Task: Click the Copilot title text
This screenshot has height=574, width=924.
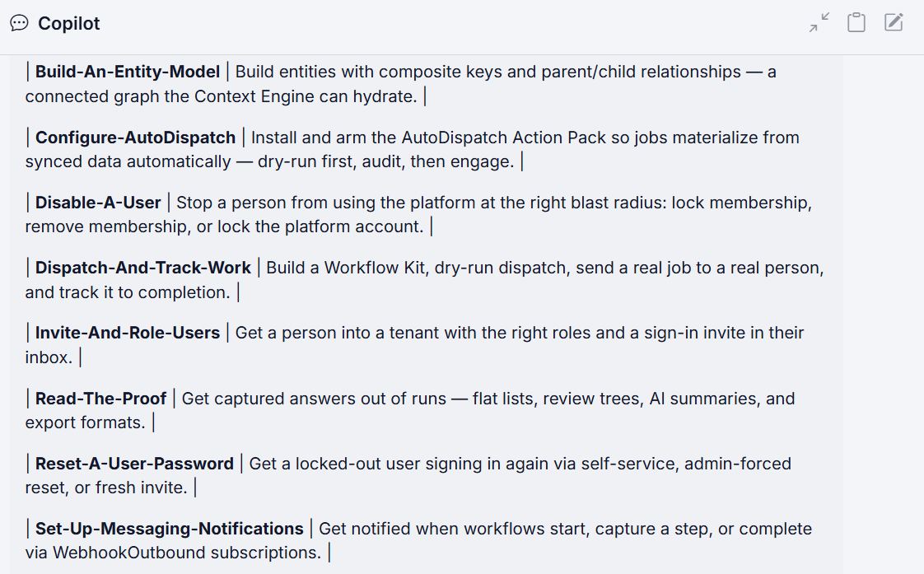Action: (69, 24)
